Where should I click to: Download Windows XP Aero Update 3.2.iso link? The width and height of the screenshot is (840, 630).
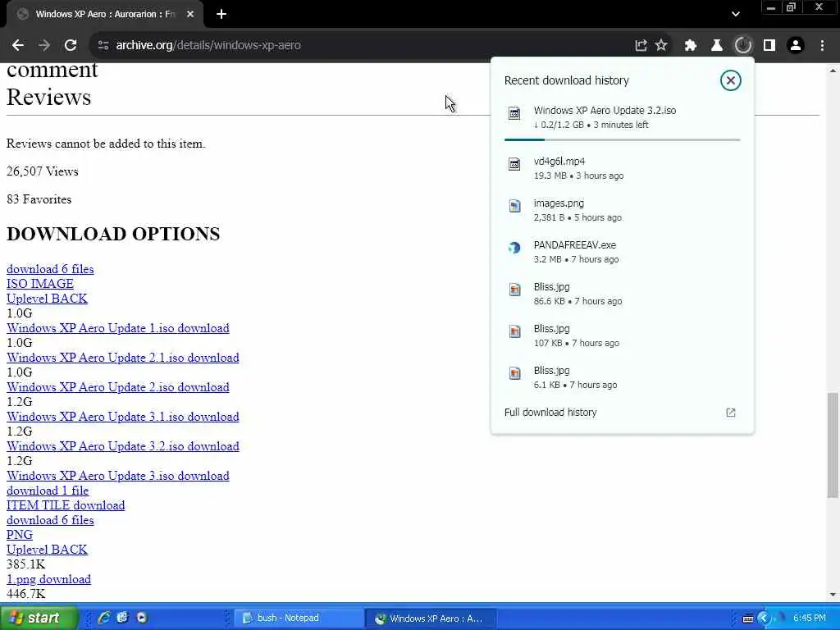(123, 446)
